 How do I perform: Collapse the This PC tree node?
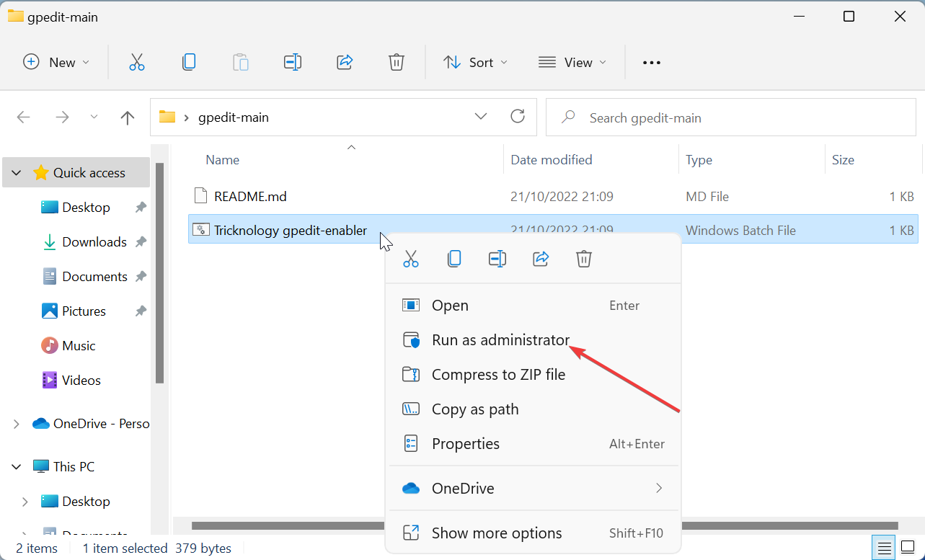16,467
